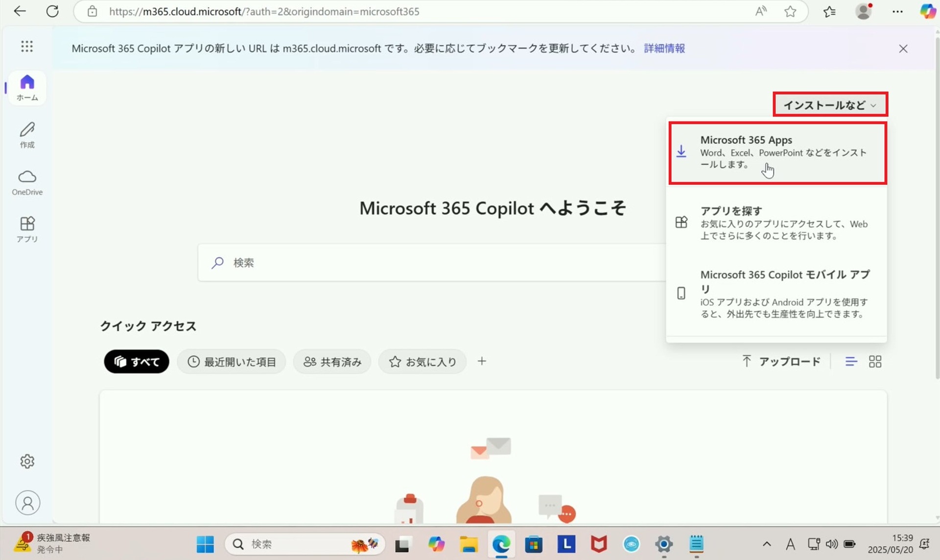
Task: Open the account profile icon in the sidebar
Action: (x=28, y=503)
